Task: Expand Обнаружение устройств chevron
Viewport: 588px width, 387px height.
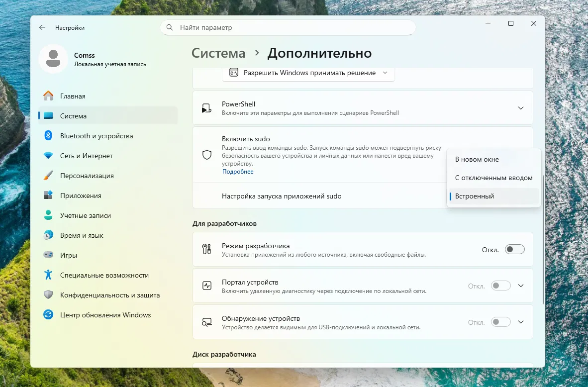Action: [x=521, y=322]
